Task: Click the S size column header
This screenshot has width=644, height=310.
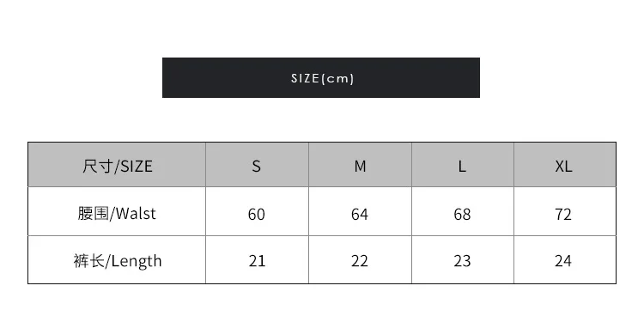Action: point(257,165)
